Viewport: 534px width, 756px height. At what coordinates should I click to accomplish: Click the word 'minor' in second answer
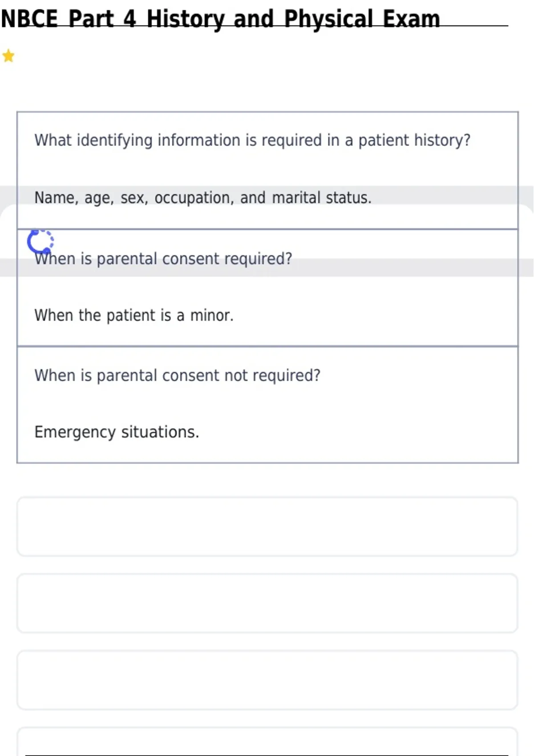(211, 315)
